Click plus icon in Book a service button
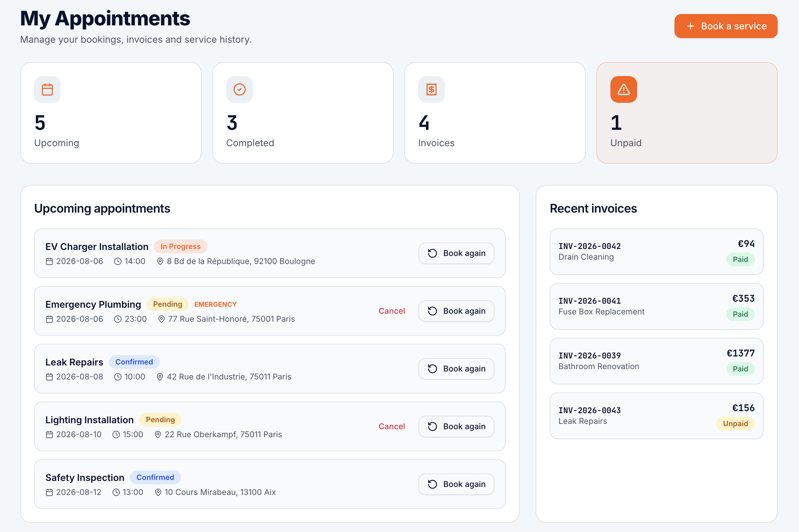The image size is (799, 532). (691, 26)
